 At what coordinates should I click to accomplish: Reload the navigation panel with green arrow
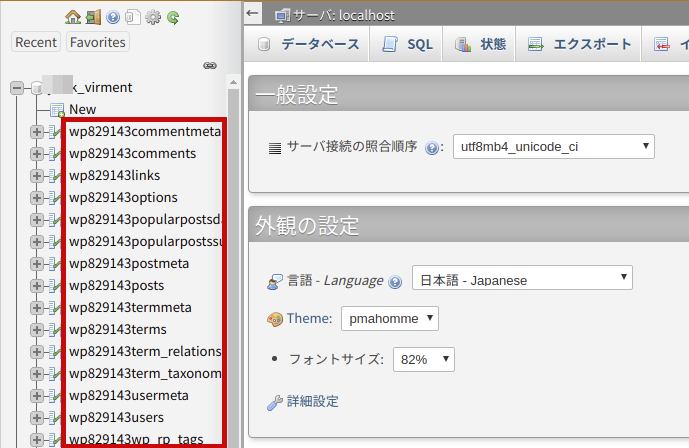(173, 17)
